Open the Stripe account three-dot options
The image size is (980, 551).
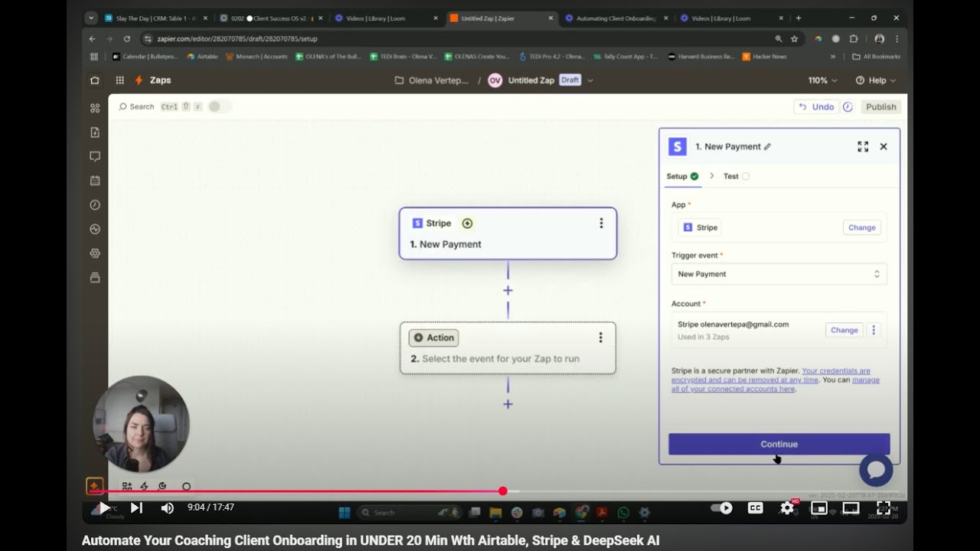coord(874,330)
